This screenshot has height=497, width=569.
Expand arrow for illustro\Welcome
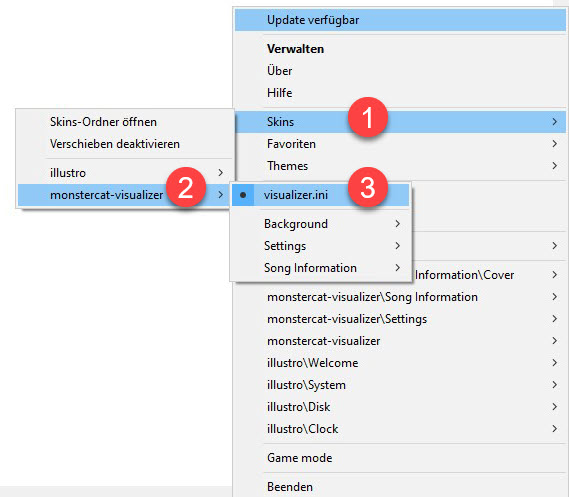click(554, 363)
